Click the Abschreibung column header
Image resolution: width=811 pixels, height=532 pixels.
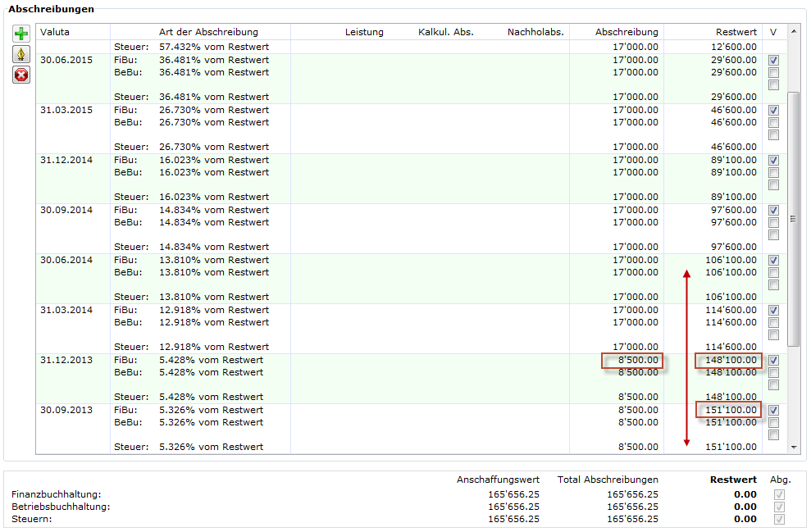626,32
